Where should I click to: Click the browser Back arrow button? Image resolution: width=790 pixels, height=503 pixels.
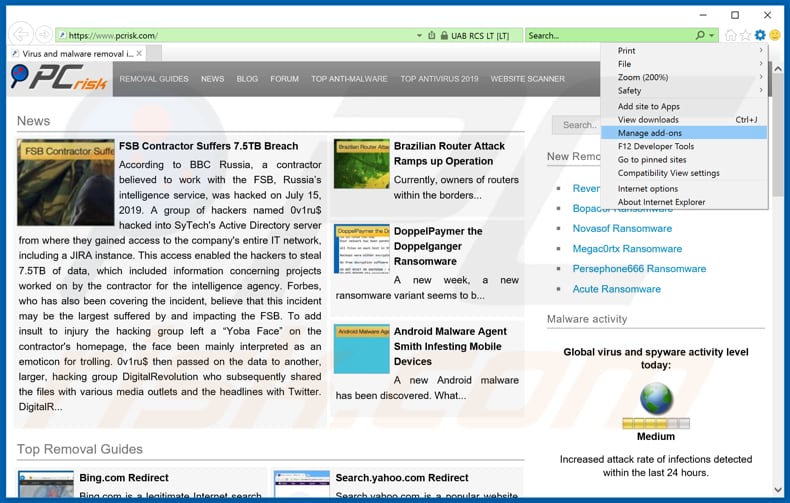coord(19,34)
